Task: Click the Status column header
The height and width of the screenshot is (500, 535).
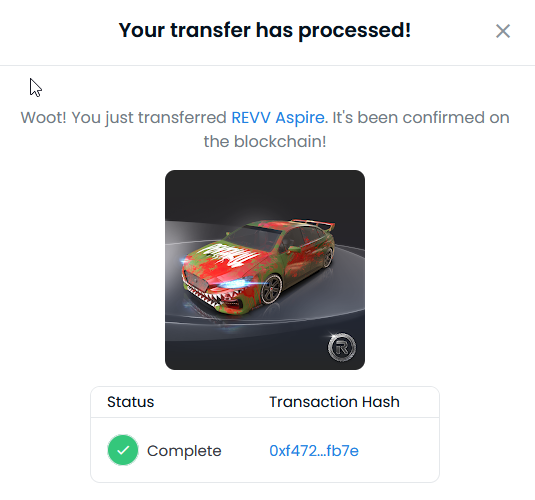Action: [131, 402]
